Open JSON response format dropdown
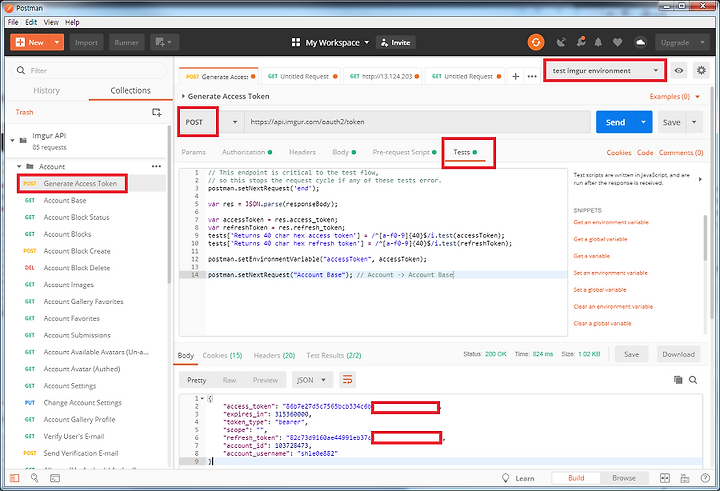This screenshot has height=491, width=720. 311,380
